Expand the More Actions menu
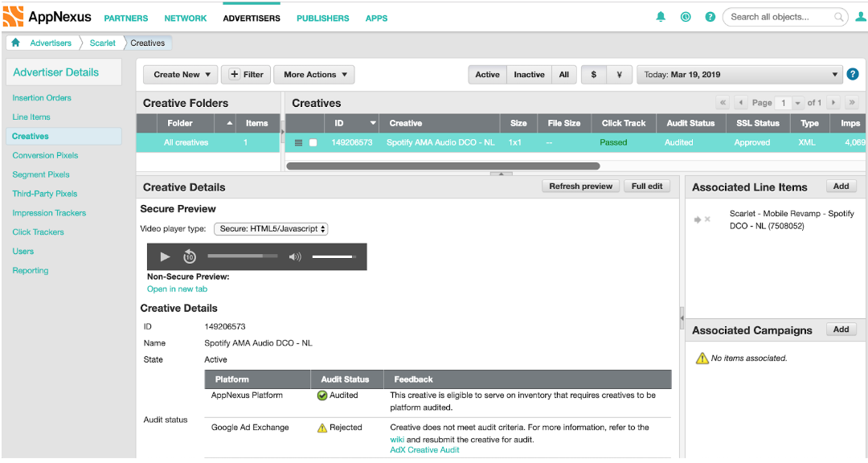Viewport: 868px width, 463px height. click(x=314, y=75)
